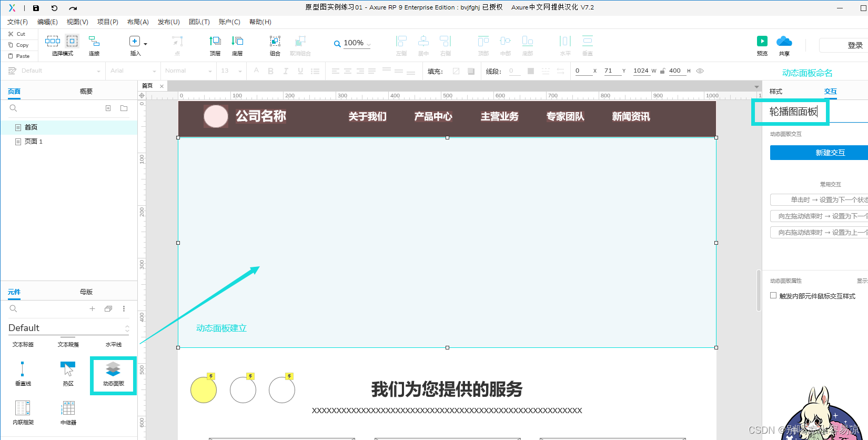868x440 pixels.
Task: Open the 帮助(H) menu
Action: tap(260, 22)
